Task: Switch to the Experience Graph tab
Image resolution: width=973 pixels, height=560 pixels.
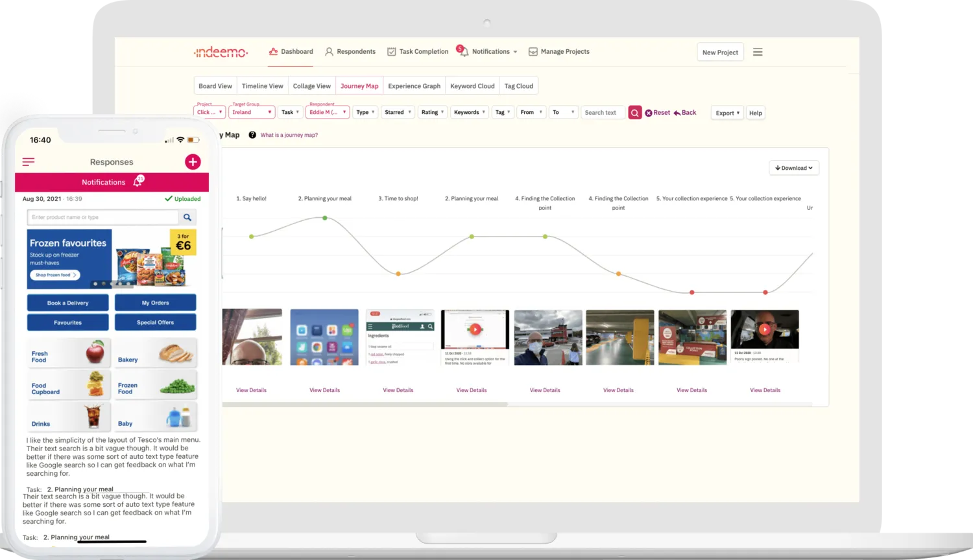Action: click(x=414, y=86)
